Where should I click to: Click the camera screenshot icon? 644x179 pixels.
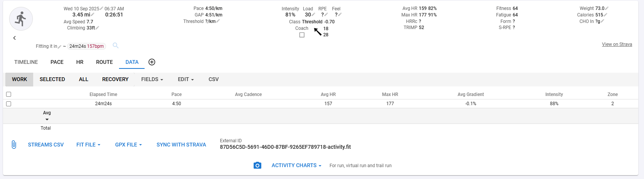[258, 165]
